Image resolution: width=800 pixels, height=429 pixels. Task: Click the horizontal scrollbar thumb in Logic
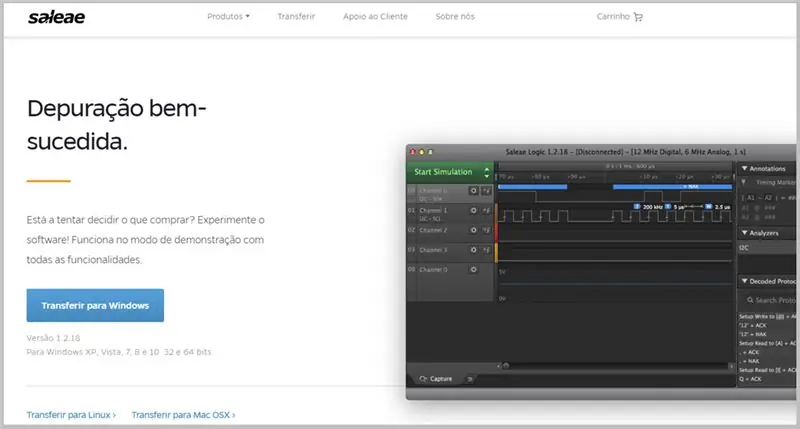tap(506, 366)
